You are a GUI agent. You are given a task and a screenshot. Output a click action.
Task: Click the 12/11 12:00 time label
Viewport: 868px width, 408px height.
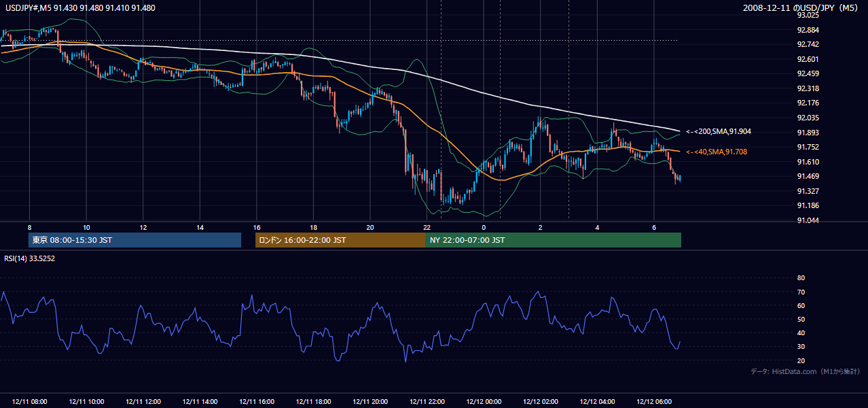(143, 401)
